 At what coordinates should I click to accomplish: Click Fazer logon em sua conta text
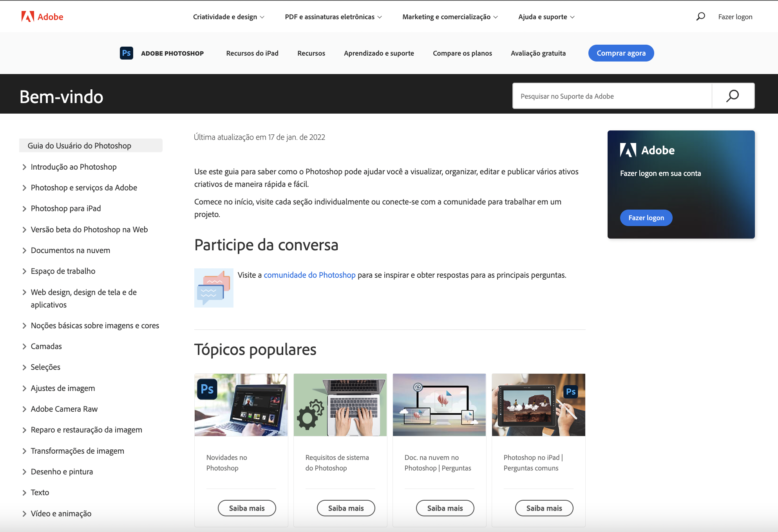click(660, 173)
